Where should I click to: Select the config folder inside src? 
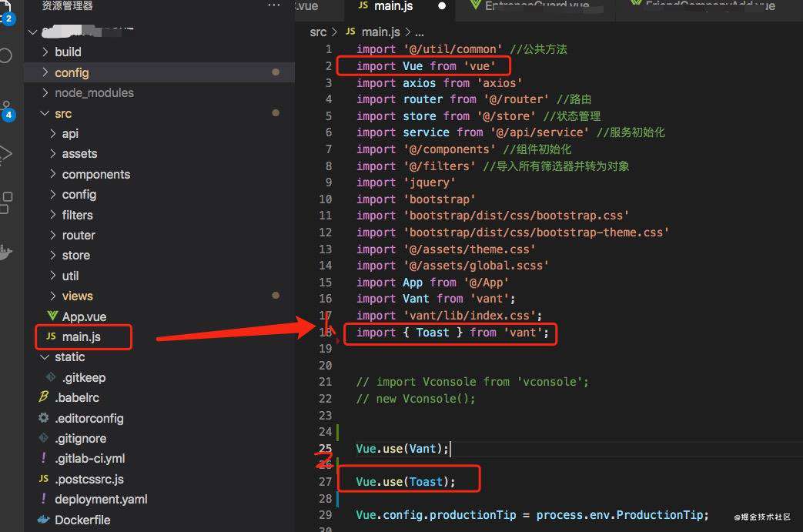tap(79, 195)
